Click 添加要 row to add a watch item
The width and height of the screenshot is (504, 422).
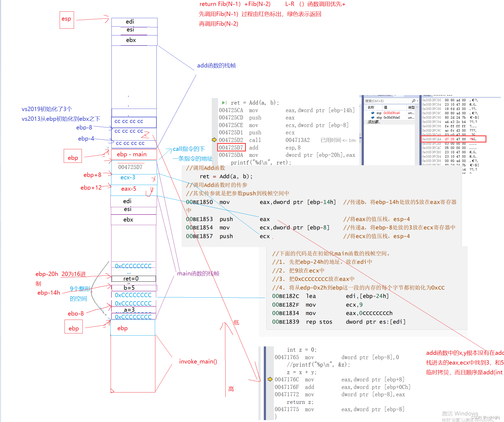(374, 122)
